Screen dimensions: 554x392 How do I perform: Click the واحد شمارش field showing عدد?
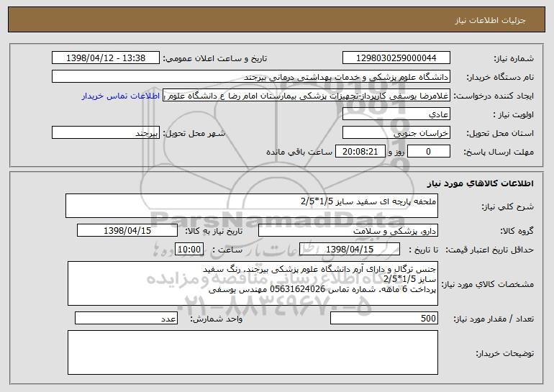(x=126, y=318)
